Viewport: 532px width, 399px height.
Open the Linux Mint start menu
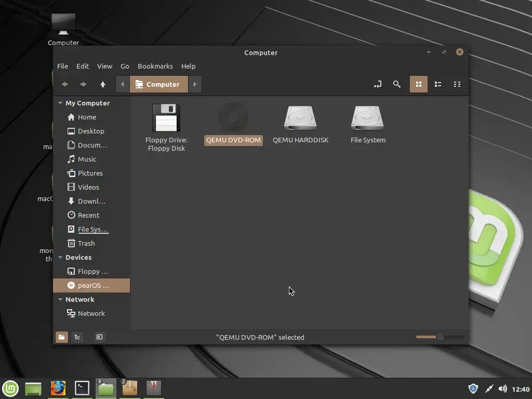click(10, 388)
